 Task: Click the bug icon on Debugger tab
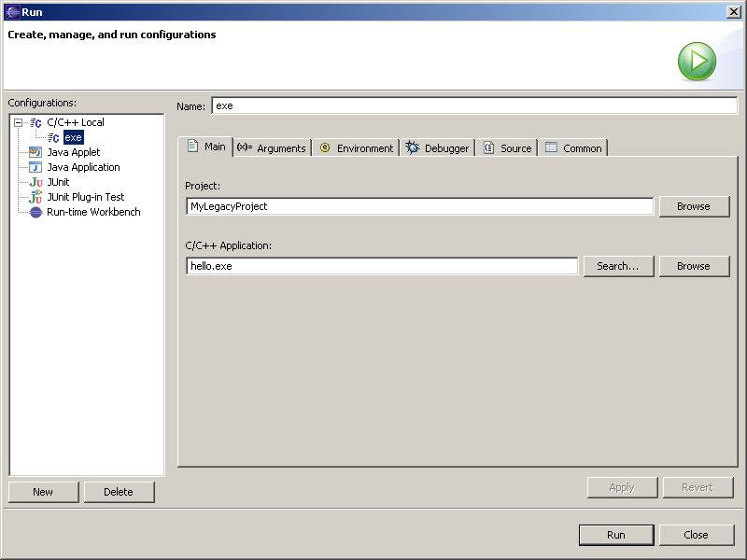pyautogui.click(x=412, y=147)
